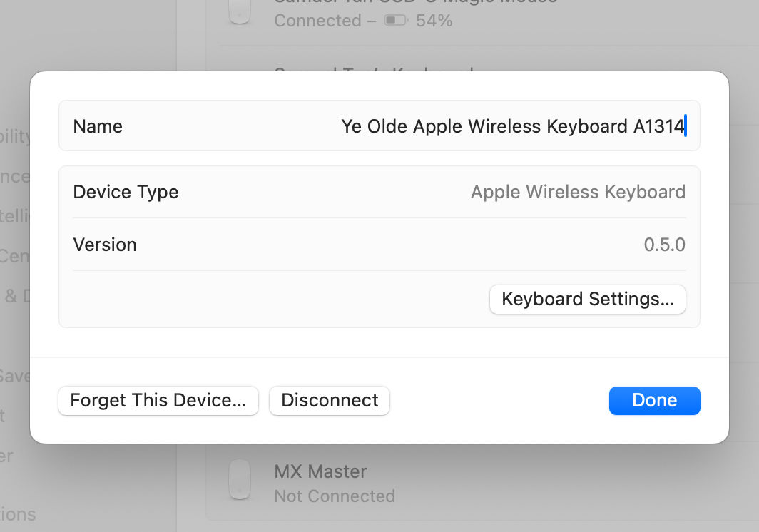Click the Device Type row
This screenshot has height=532, width=759.
(x=379, y=192)
